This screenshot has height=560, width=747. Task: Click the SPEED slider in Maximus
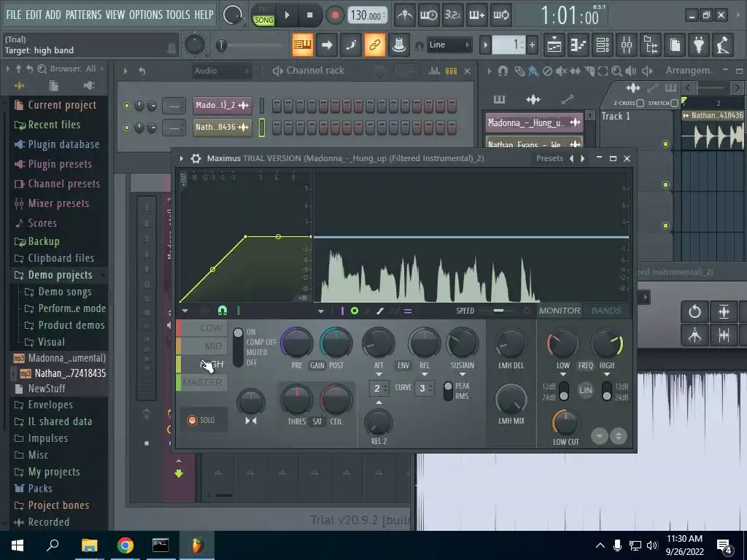[498, 311]
